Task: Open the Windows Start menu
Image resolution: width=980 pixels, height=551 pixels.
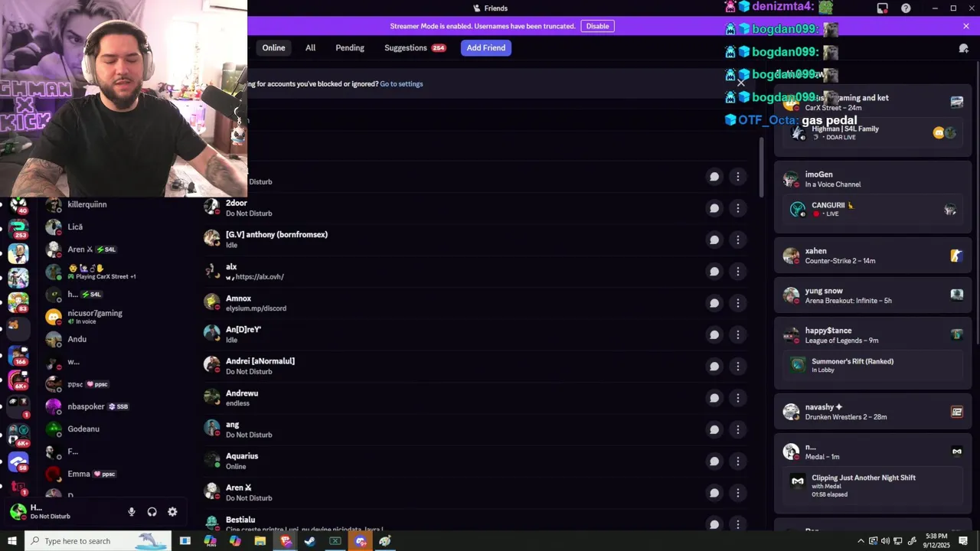Action: coord(11,541)
